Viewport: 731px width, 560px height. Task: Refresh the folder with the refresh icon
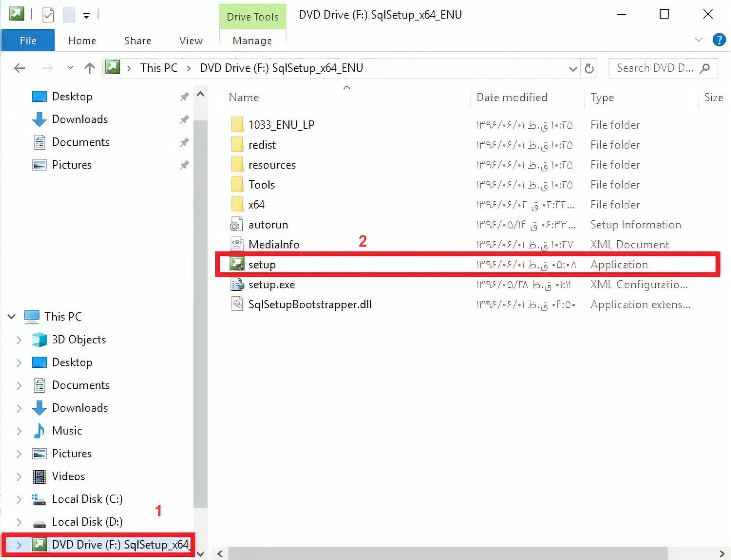pos(589,68)
